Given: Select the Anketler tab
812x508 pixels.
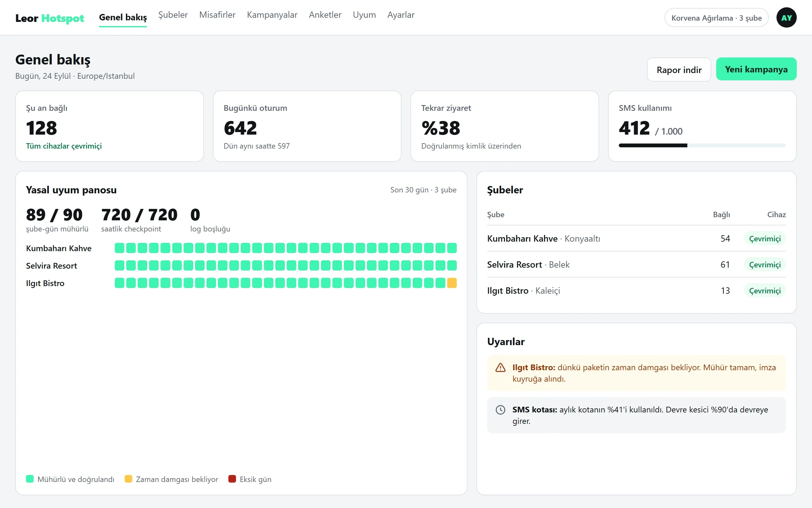Looking at the screenshot, I should [325, 15].
